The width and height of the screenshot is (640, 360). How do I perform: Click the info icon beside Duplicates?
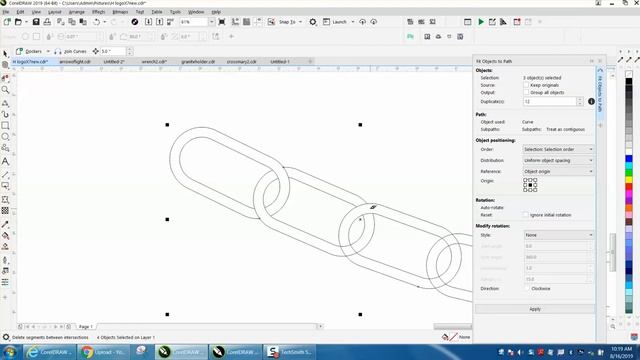pos(591,101)
